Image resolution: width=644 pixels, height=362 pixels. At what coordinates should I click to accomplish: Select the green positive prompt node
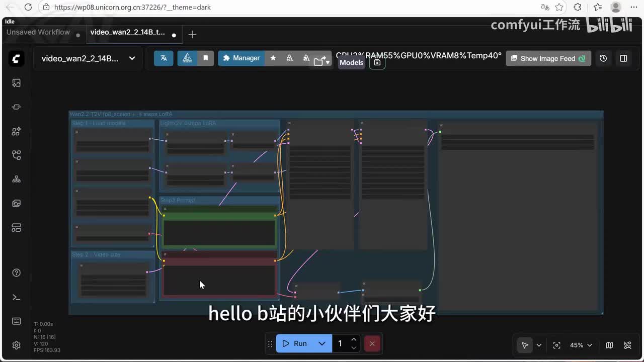219,227
